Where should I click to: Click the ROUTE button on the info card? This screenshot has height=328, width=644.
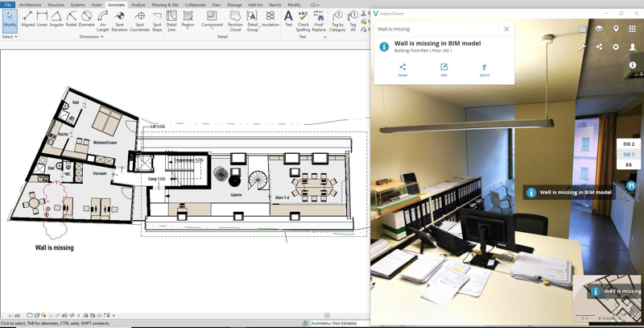tap(485, 70)
